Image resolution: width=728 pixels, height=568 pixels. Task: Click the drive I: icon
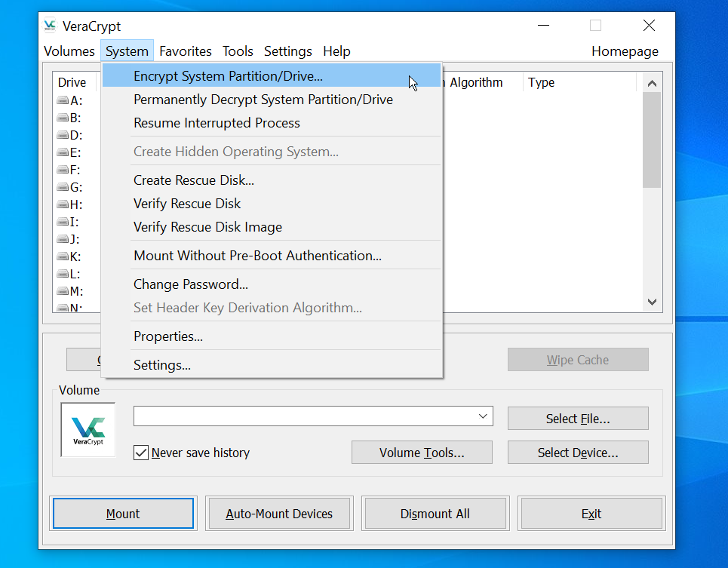[63, 222]
